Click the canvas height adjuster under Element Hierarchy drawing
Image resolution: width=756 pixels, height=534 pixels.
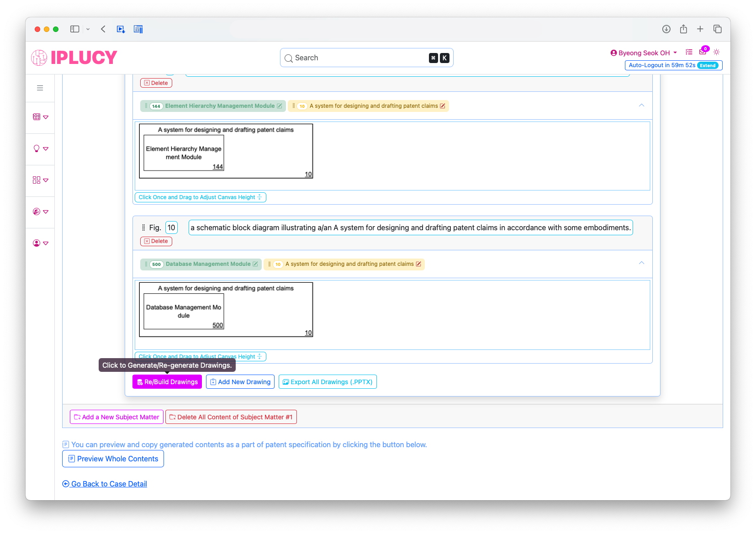tap(201, 197)
